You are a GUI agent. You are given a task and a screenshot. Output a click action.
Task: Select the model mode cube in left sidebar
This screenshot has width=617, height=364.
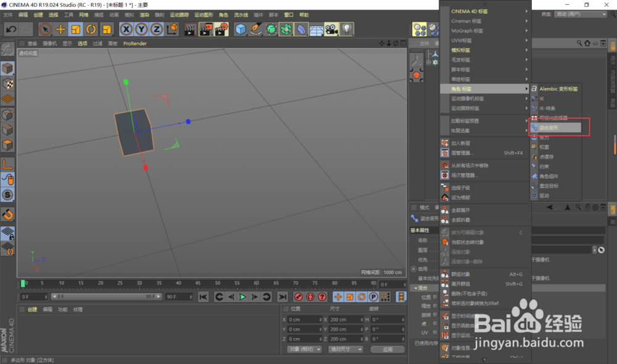click(7, 68)
